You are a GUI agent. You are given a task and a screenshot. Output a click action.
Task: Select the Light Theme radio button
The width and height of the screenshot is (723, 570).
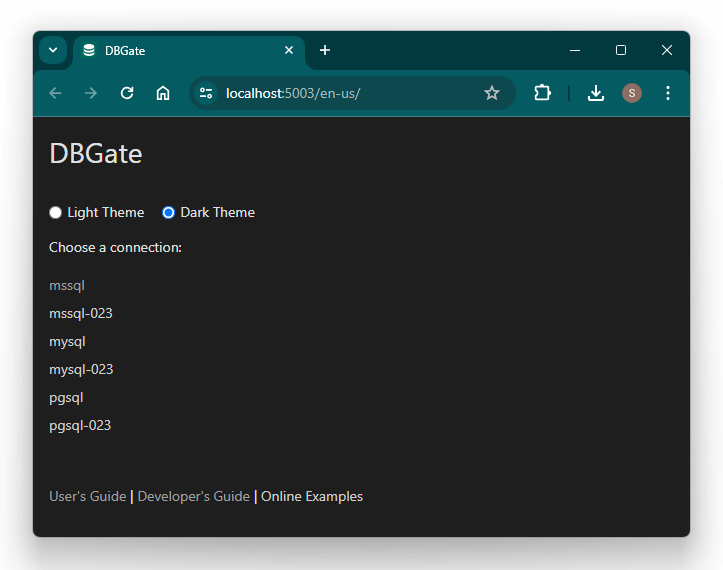55,213
